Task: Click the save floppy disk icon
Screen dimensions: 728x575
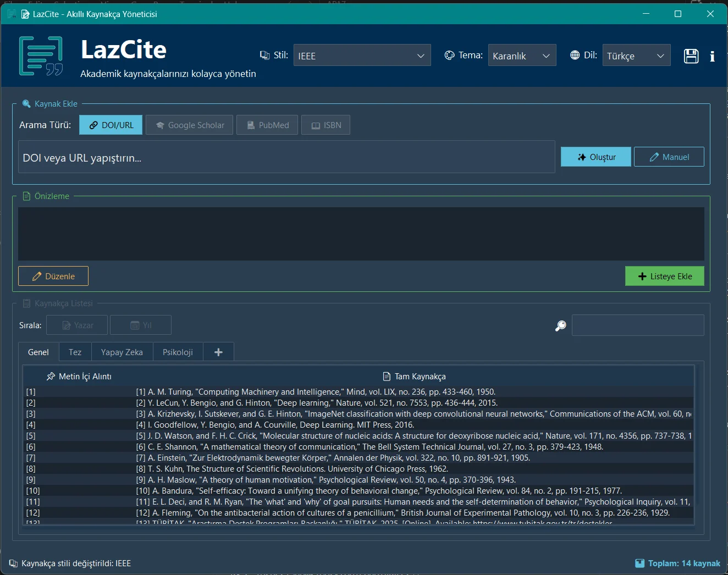Action: pos(691,56)
